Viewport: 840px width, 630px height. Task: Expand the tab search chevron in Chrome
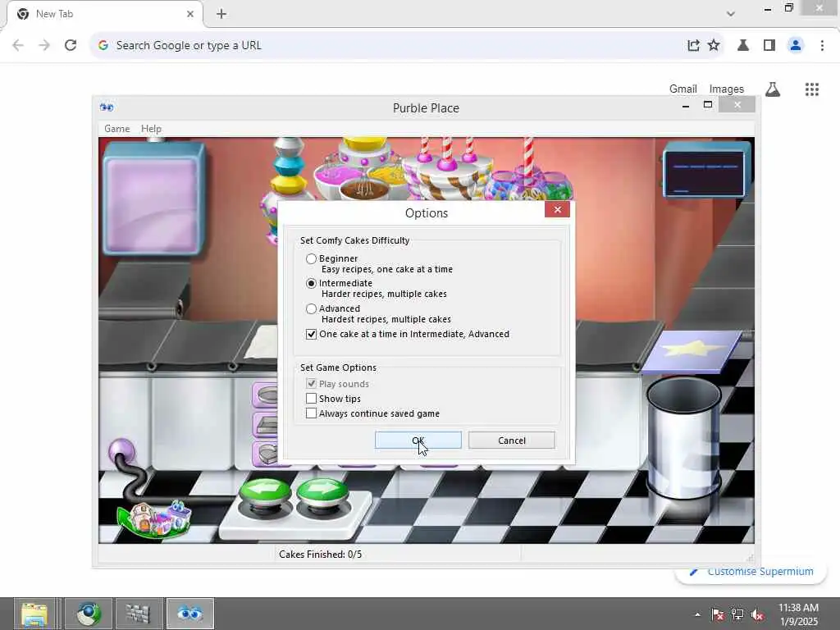(730, 14)
